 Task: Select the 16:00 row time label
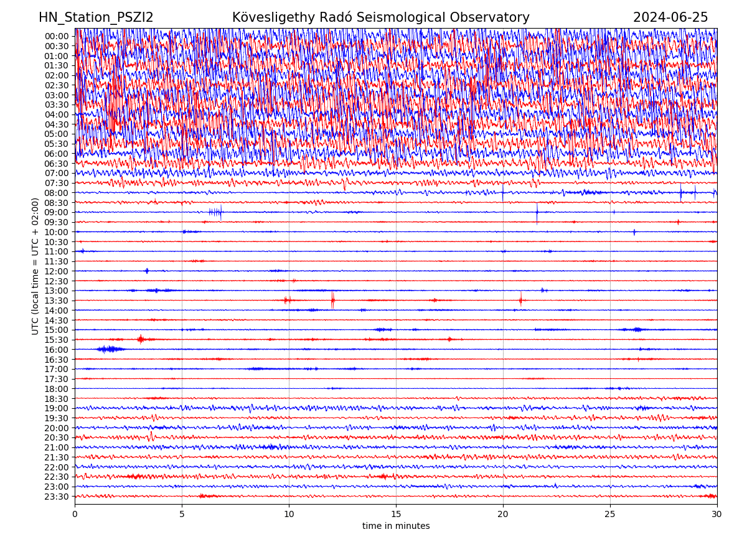pos(57,350)
